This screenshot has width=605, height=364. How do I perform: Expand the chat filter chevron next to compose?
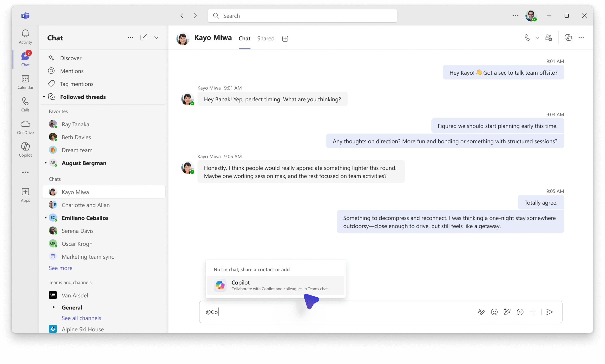[156, 38]
